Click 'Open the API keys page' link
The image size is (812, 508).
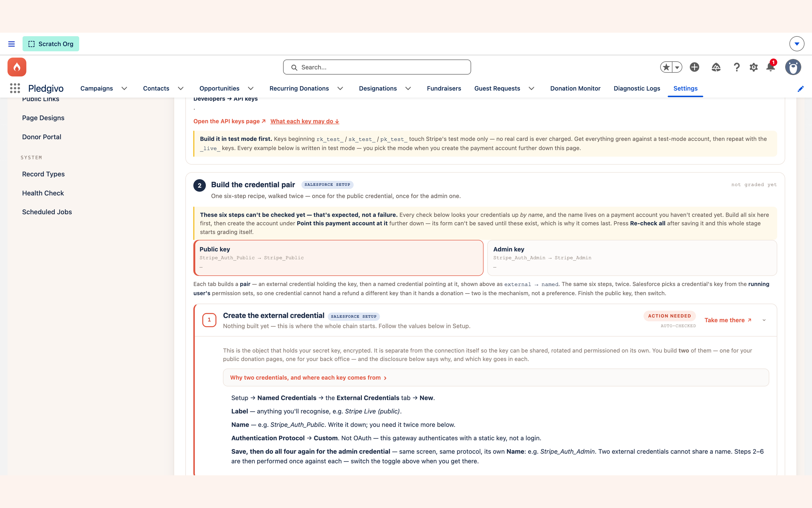tap(230, 121)
